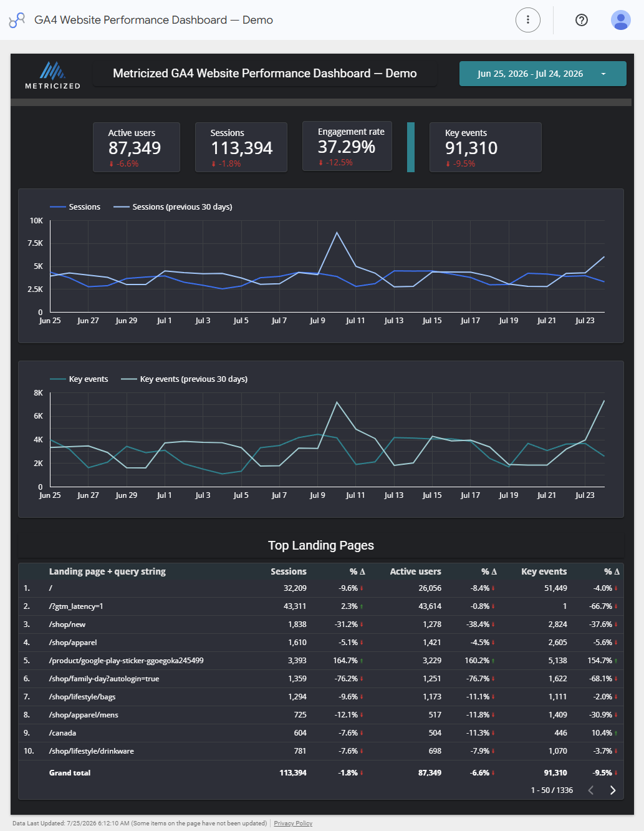The width and height of the screenshot is (644, 831).
Task: Sort table by Sessions column header
Action: tap(289, 571)
